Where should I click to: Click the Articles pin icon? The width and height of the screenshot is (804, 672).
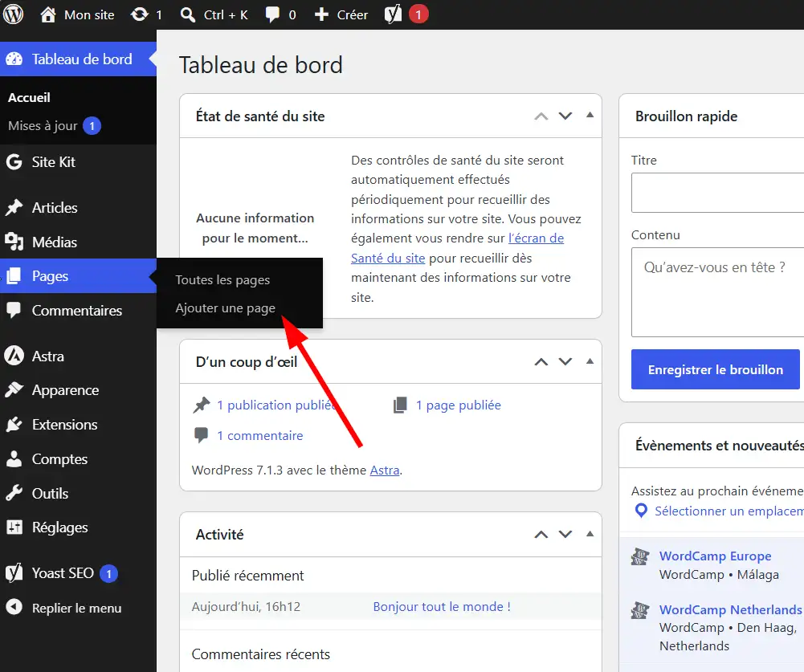(x=14, y=208)
